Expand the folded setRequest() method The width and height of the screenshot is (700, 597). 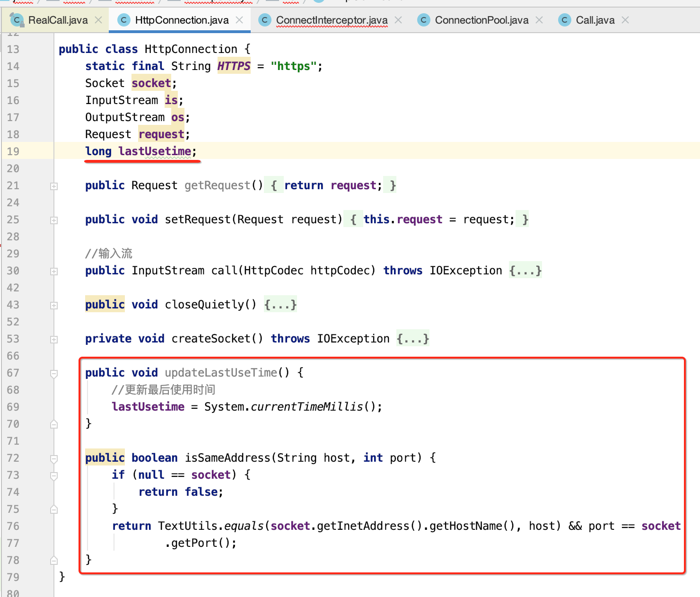pos(54,220)
